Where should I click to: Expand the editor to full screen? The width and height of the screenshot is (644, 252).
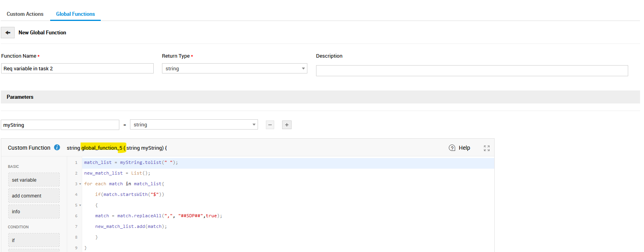click(x=487, y=148)
